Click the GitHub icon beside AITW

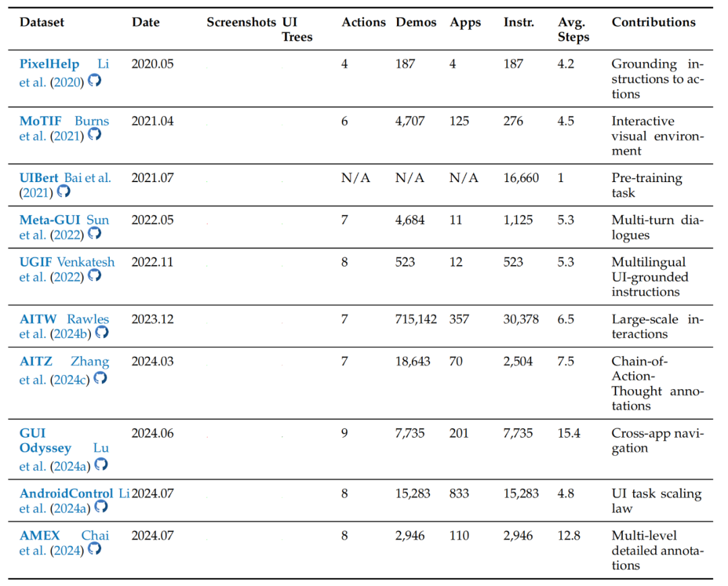pos(102,332)
